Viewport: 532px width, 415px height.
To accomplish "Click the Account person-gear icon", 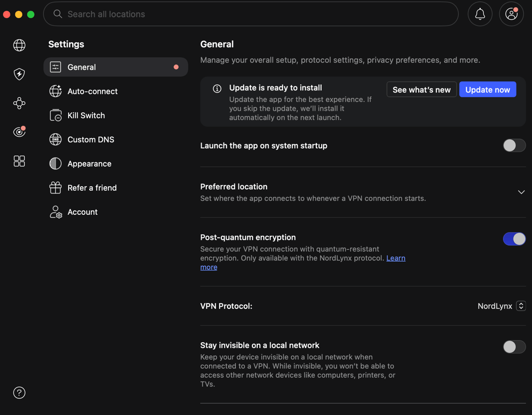I will point(56,212).
